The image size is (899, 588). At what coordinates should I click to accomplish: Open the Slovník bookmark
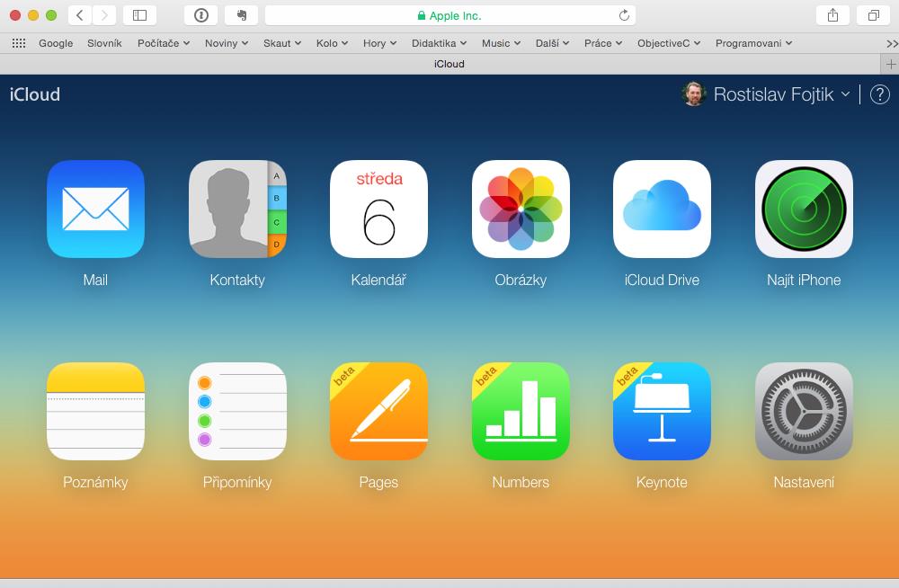click(104, 43)
